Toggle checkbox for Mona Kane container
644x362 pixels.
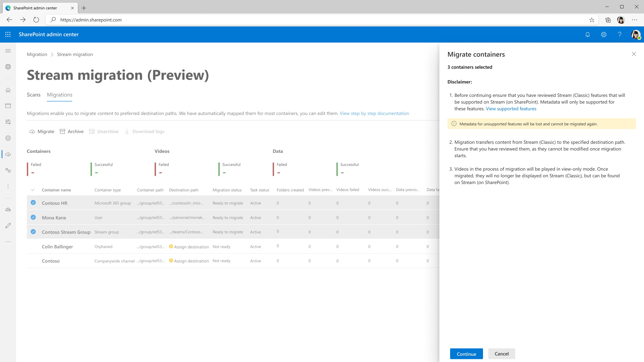(33, 217)
